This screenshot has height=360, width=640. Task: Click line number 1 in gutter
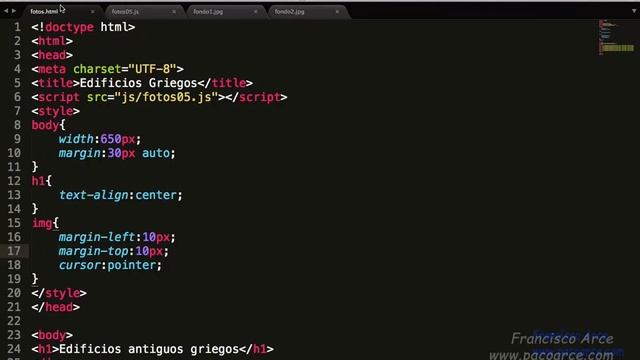click(x=17, y=27)
